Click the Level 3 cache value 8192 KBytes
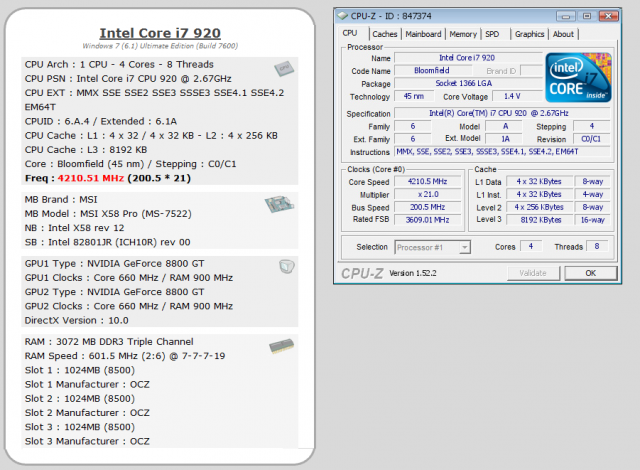640x470 pixels. [x=539, y=220]
